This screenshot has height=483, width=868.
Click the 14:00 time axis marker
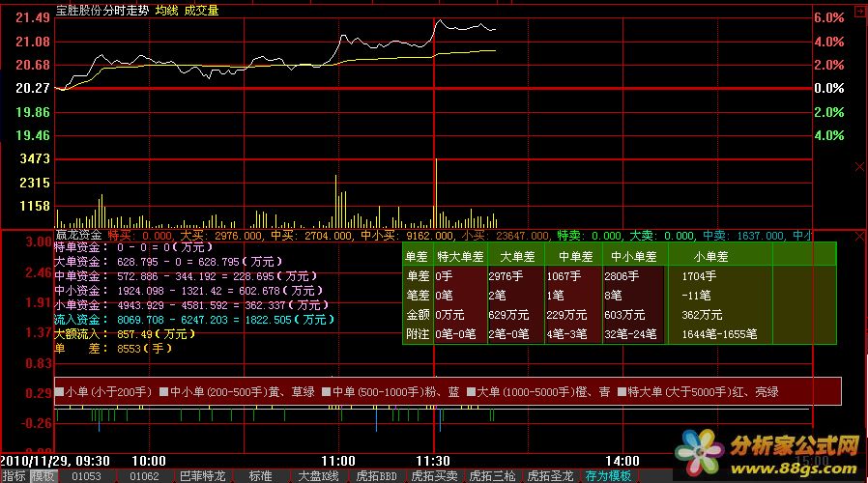[622, 461]
